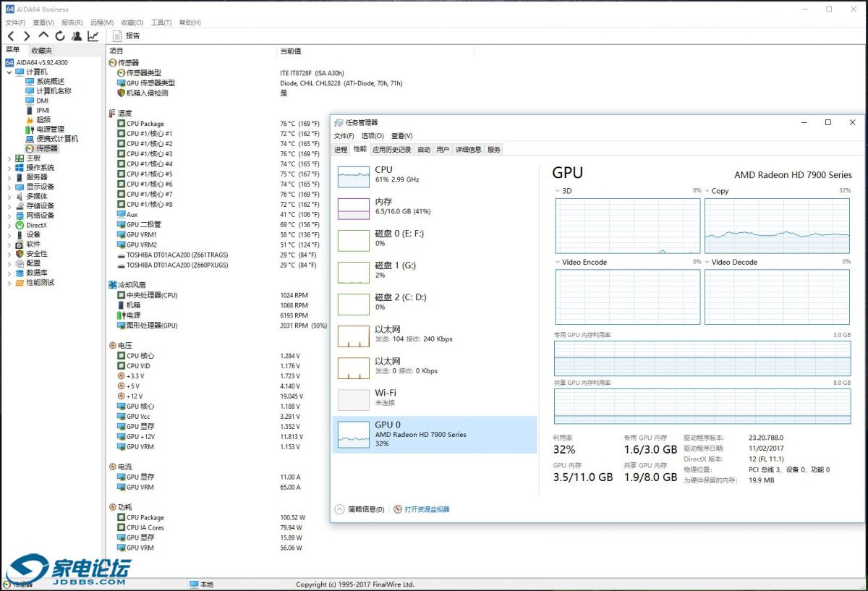Click the 报告 report toolbar button
The image size is (868, 591).
point(127,36)
